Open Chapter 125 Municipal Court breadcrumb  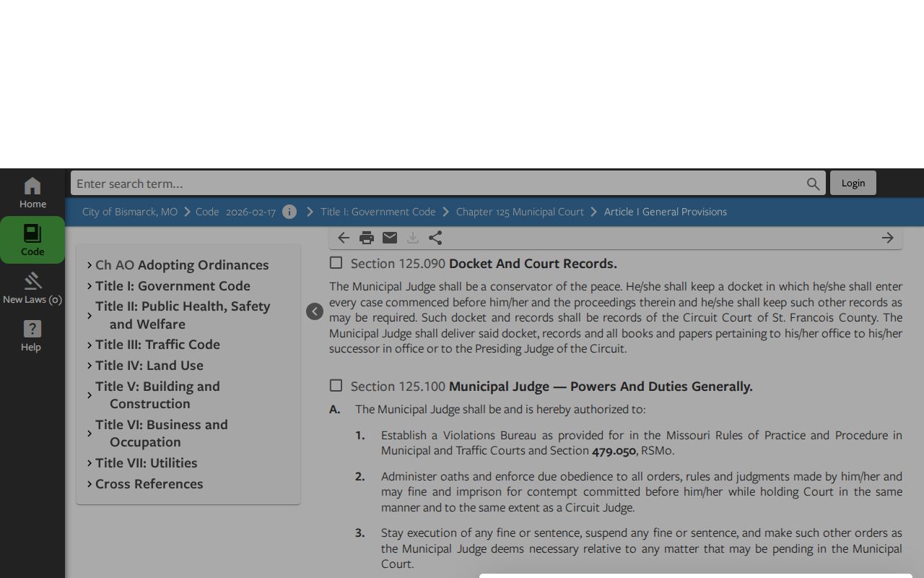[x=520, y=212]
